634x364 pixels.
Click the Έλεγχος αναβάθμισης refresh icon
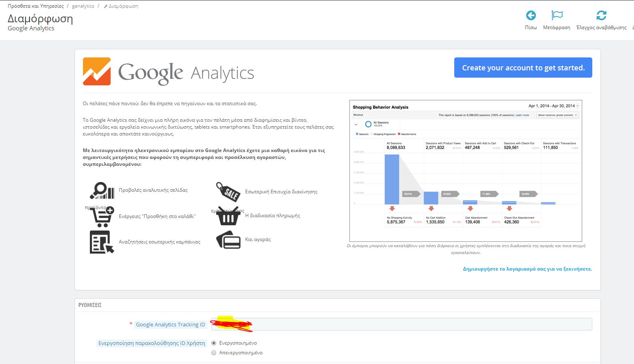coord(601,15)
